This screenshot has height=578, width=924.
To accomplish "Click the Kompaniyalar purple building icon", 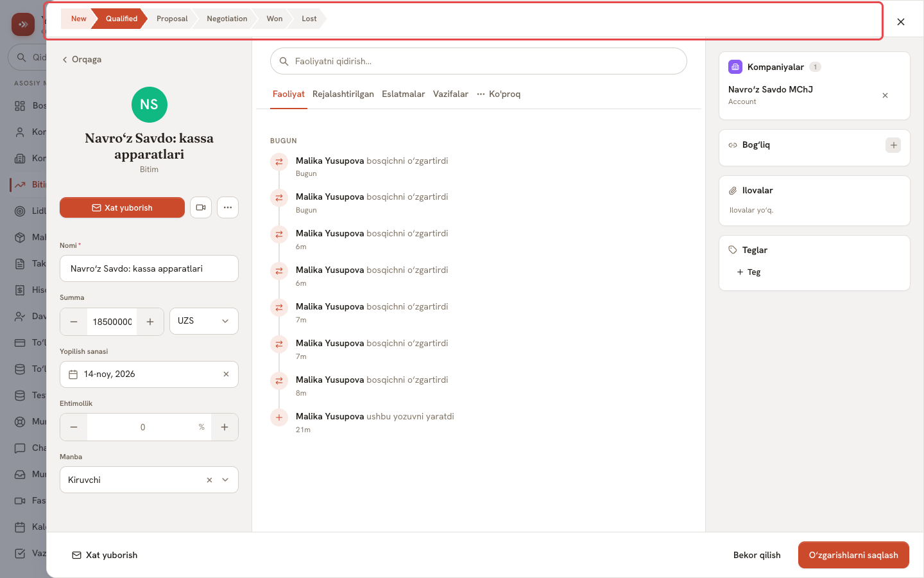I will pos(735,67).
